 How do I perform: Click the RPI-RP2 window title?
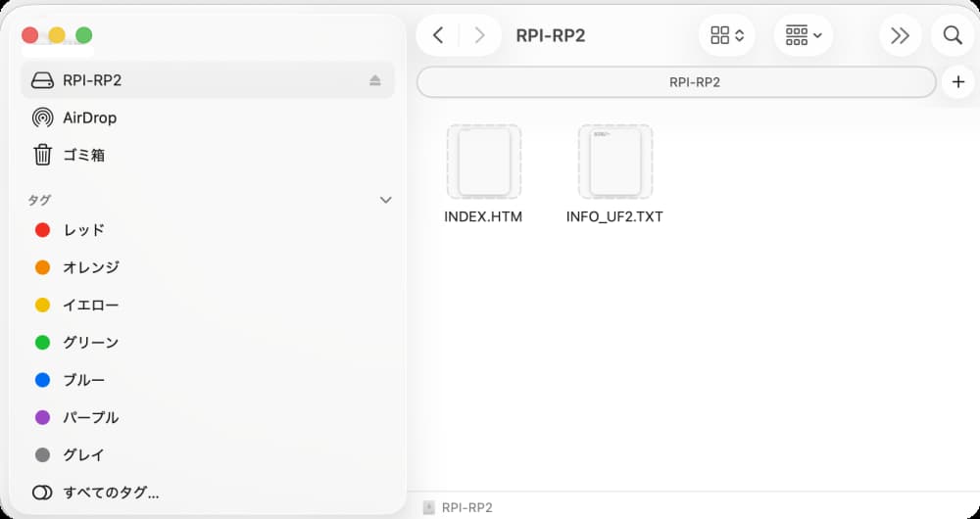pyautogui.click(x=551, y=35)
